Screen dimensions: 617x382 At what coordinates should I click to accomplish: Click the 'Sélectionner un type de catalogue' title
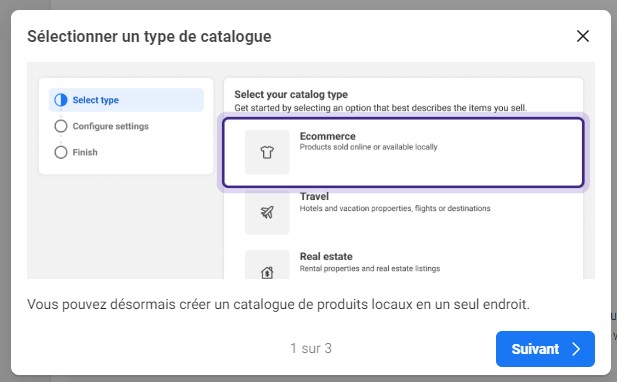pyautogui.click(x=149, y=37)
